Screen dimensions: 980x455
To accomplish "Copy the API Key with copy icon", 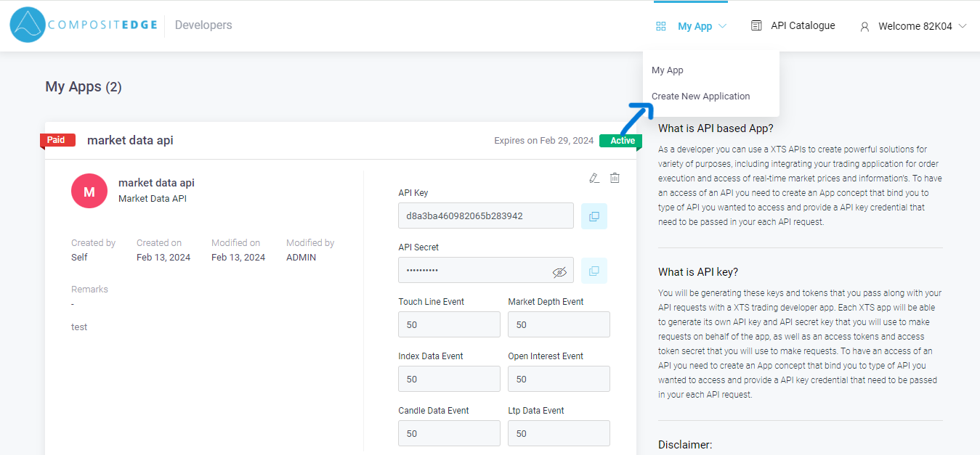I will click(594, 216).
